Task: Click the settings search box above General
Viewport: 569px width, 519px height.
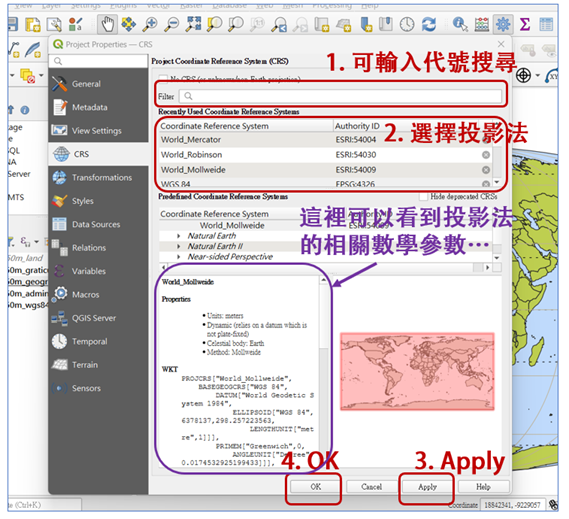Action: (98, 61)
